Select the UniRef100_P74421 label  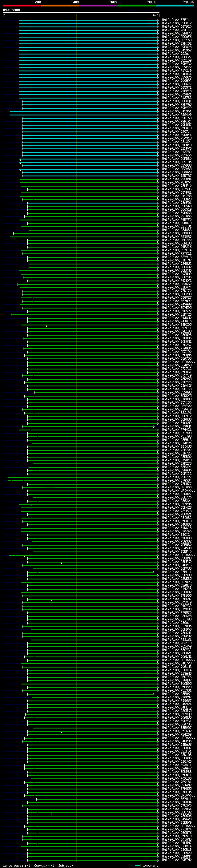click(x=177, y=430)
